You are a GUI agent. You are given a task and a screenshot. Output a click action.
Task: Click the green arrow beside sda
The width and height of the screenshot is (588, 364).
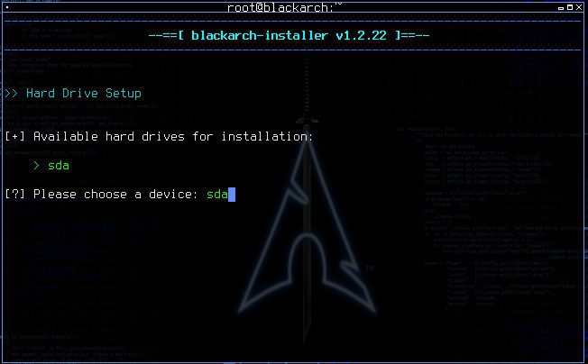click(36, 165)
